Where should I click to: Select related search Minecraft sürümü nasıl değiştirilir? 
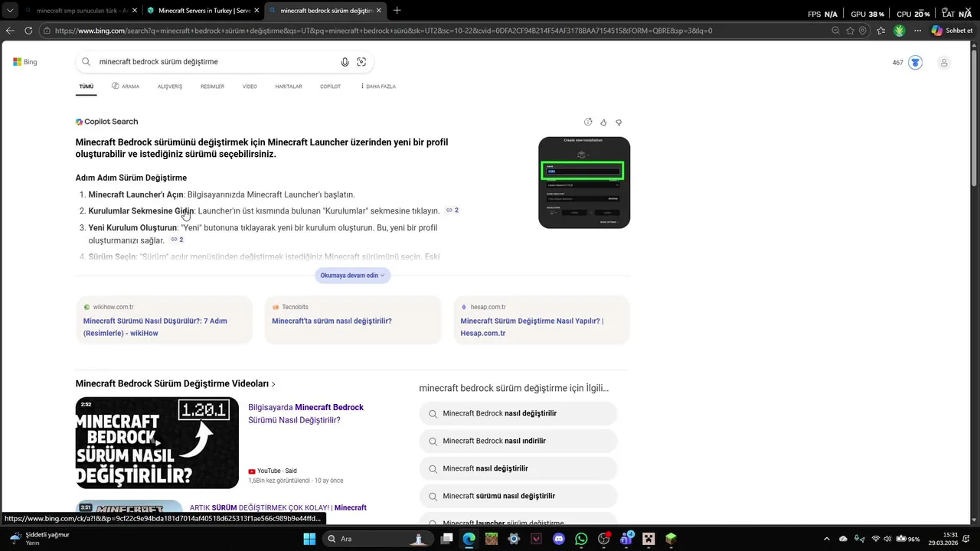click(518, 497)
